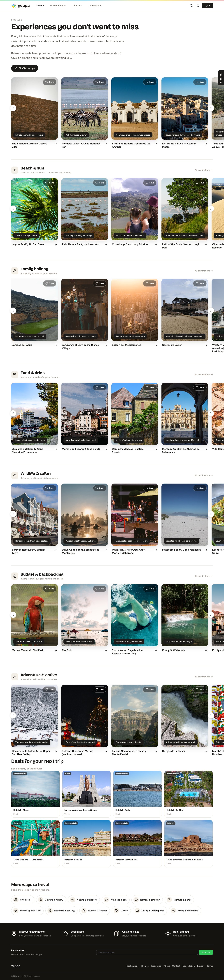Save the Bolzano Christmas Market card
Image resolution: width=224 pixels, height=980 pixels.
tap(100, 689)
